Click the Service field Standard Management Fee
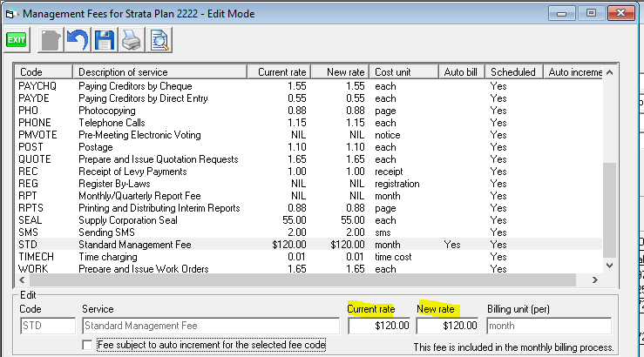Viewport: 644px width, 357px height. 211,326
